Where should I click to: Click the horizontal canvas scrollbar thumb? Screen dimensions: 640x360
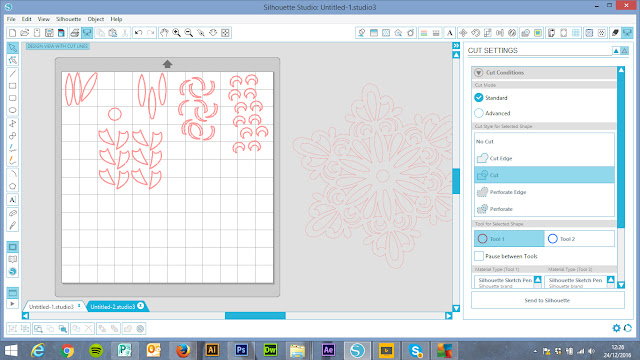255,316
